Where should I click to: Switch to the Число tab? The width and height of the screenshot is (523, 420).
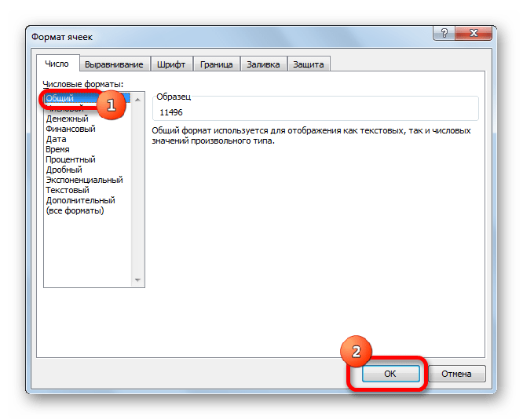point(57,64)
